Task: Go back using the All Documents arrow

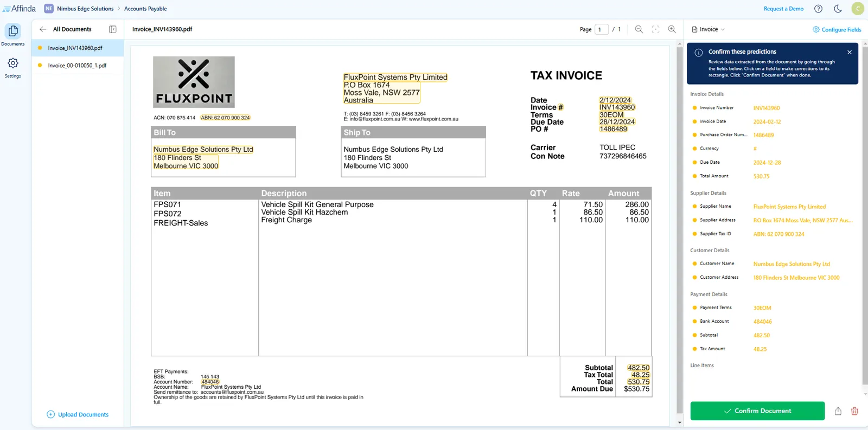Action: [43, 29]
